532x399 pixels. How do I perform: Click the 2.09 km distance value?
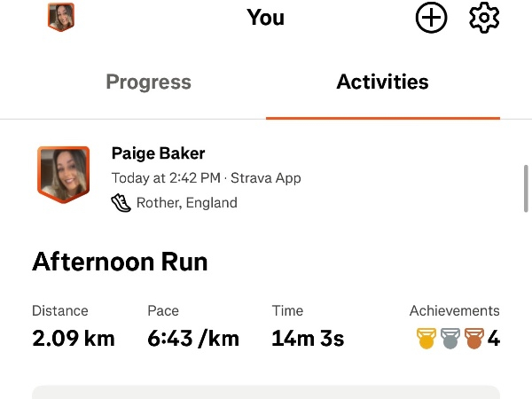click(x=73, y=338)
